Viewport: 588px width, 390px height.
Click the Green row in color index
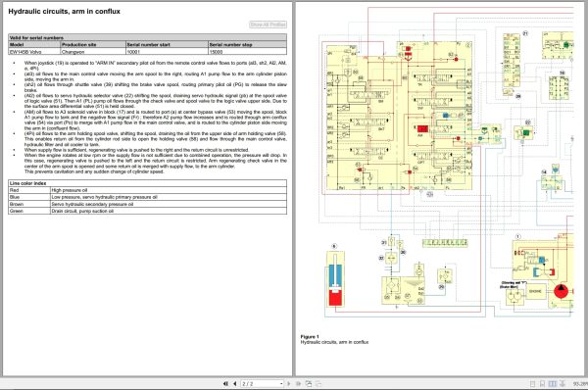point(147,211)
